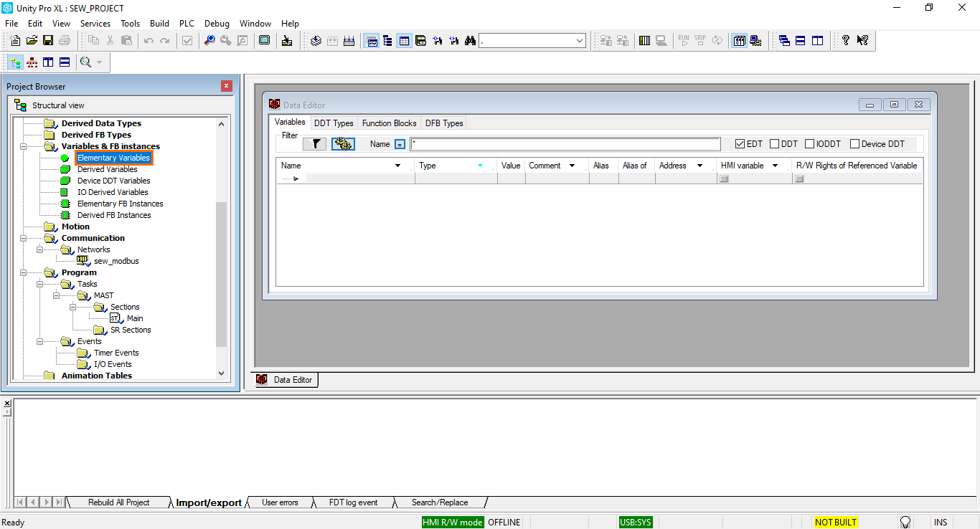Uncheck the EDT filter checkbox

[x=740, y=143]
